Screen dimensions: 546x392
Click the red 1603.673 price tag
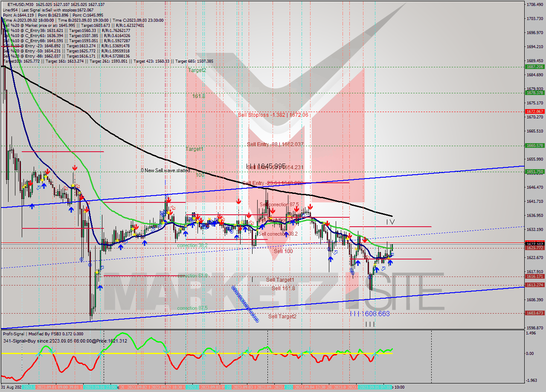click(534, 313)
